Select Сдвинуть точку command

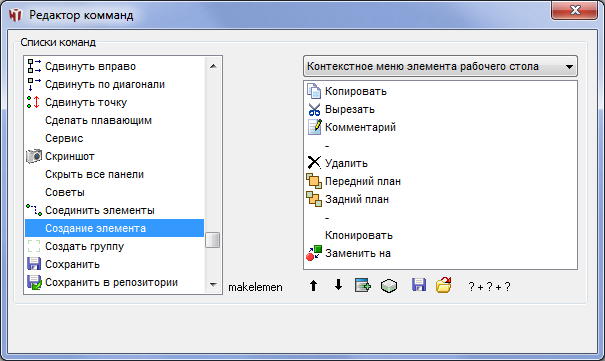(86, 102)
